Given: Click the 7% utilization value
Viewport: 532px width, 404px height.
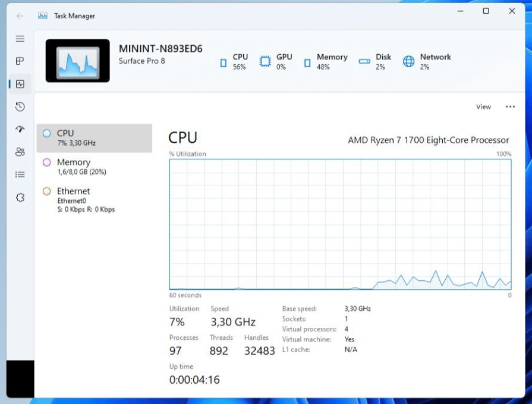Looking at the screenshot, I should [177, 322].
